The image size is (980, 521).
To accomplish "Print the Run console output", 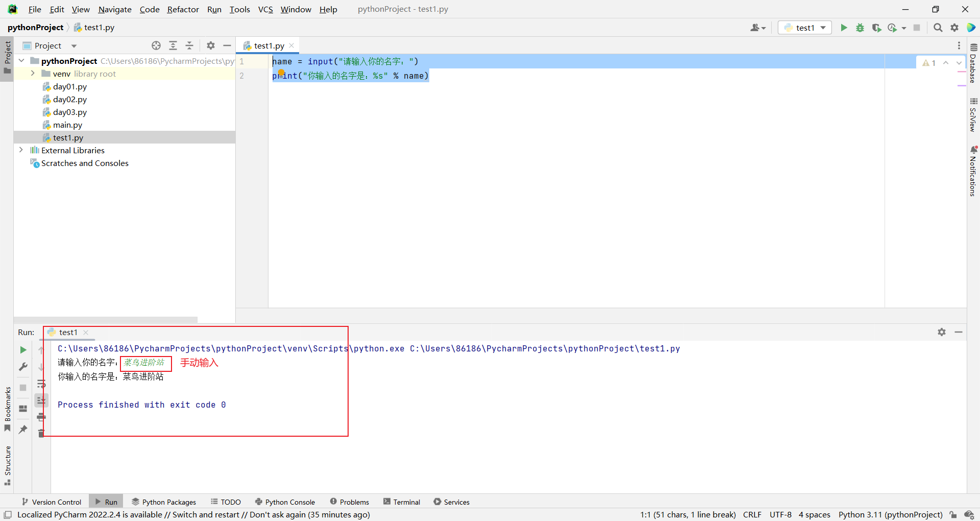I will click(x=41, y=417).
